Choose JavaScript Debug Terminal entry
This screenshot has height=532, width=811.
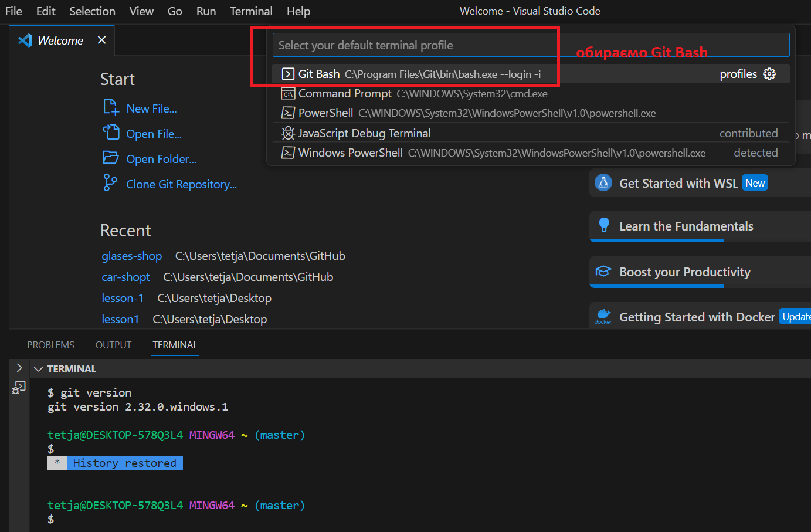coord(531,133)
